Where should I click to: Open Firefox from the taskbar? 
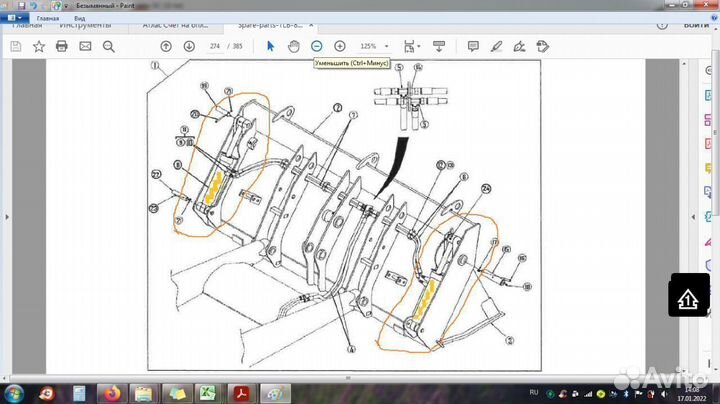point(112,391)
